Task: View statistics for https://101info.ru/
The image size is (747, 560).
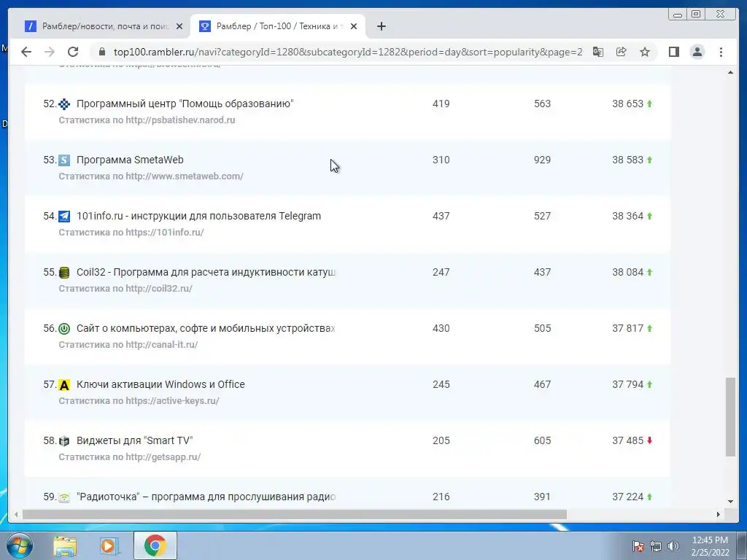Action: coord(131,233)
